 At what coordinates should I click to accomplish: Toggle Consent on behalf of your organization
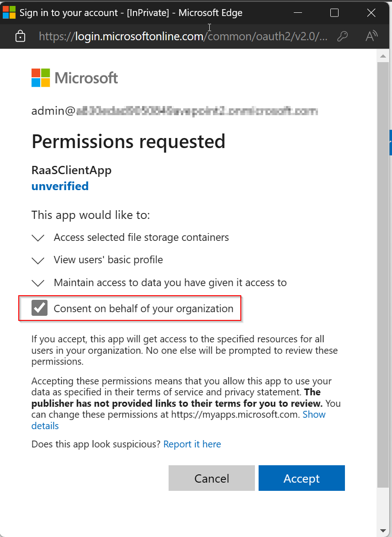tap(40, 308)
